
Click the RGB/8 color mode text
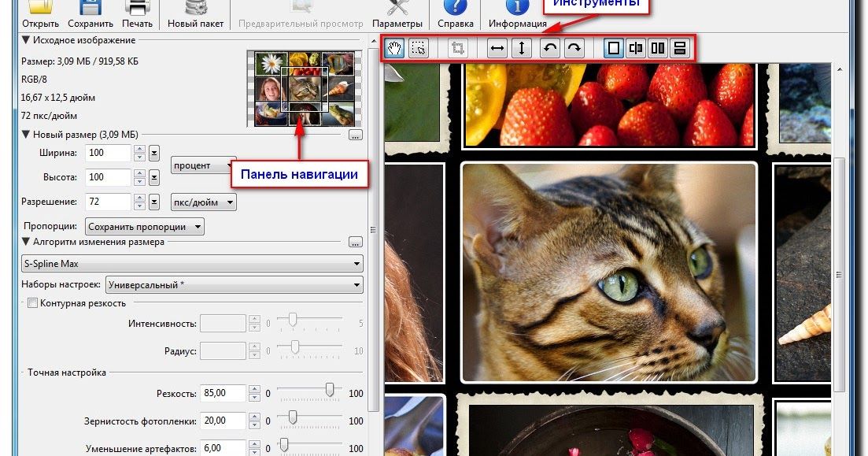pyautogui.click(x=34, y=80)
